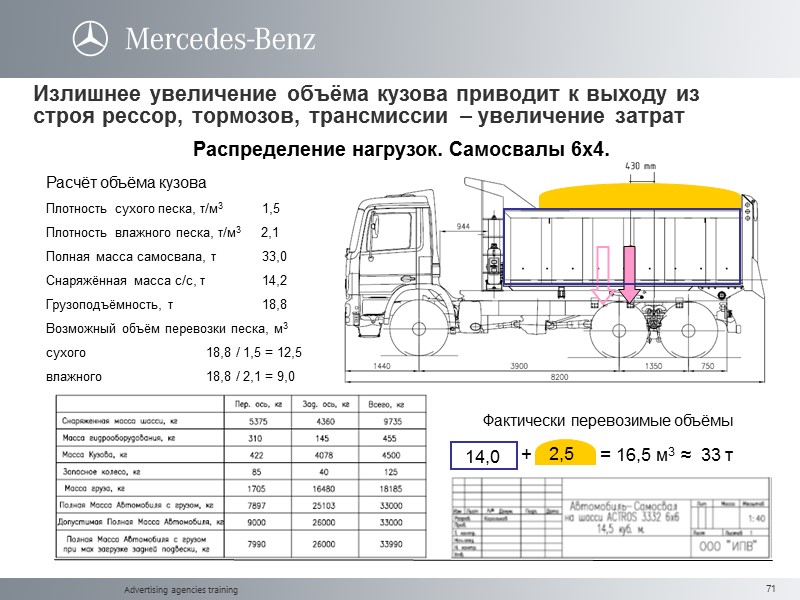Click the '430 mm' dimension label

click(x=641, y=166)
